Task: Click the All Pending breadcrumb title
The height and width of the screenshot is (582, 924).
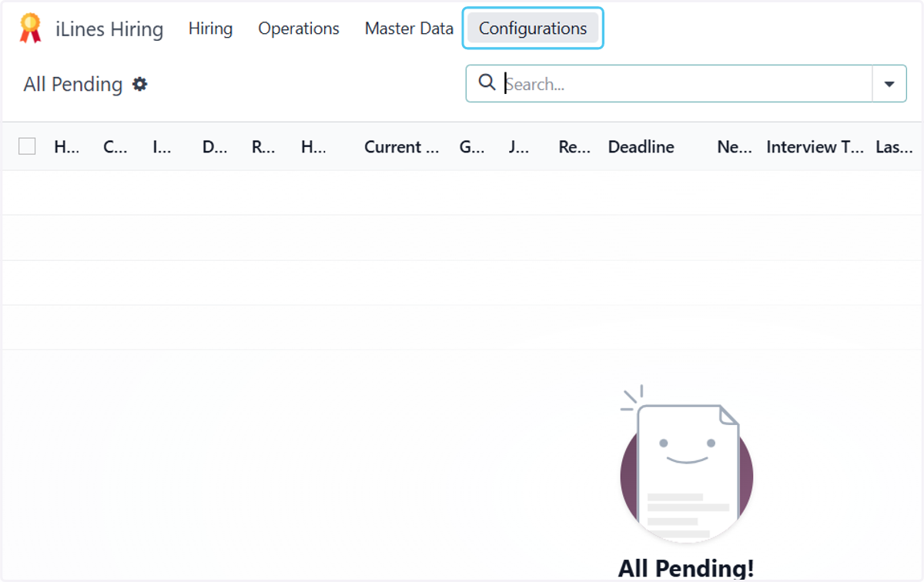Action: 73,84
